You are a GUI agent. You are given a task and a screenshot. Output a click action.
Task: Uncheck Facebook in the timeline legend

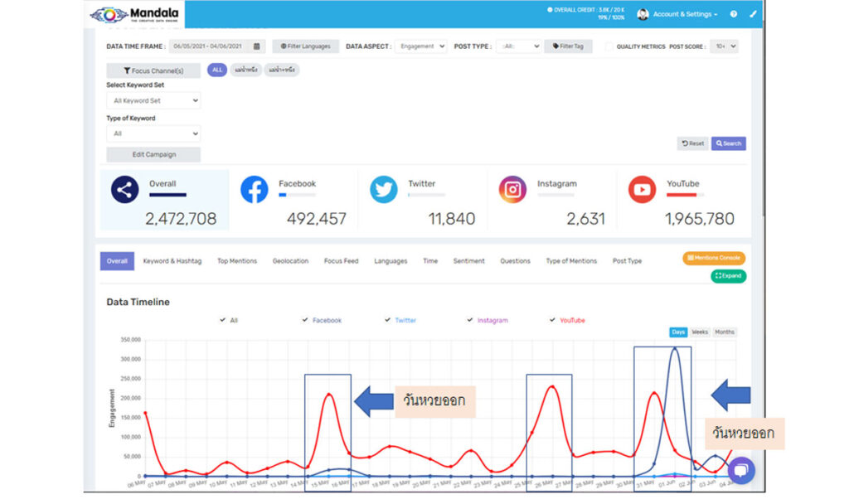(x=306, y=320)
